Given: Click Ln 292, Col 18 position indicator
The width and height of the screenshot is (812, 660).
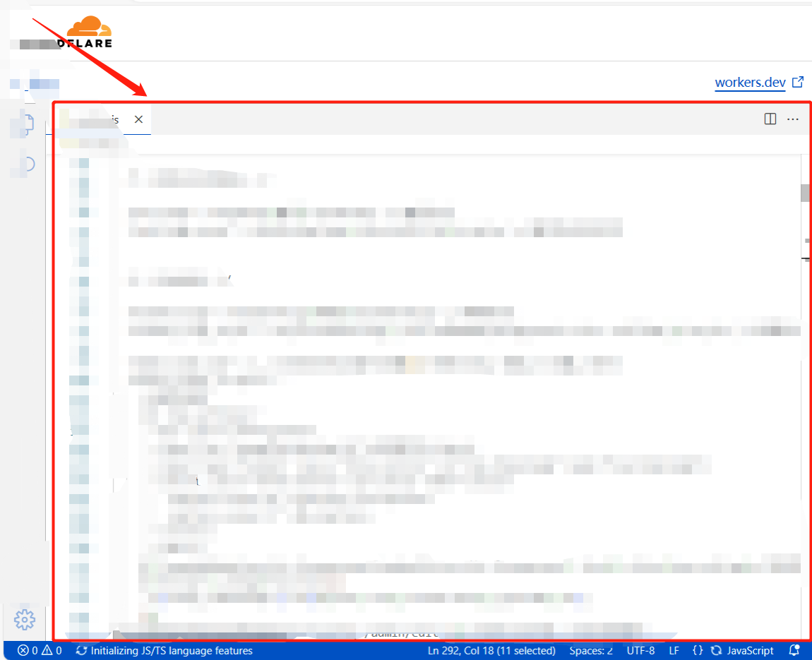Looking at the screenshot, I should 491,651.
